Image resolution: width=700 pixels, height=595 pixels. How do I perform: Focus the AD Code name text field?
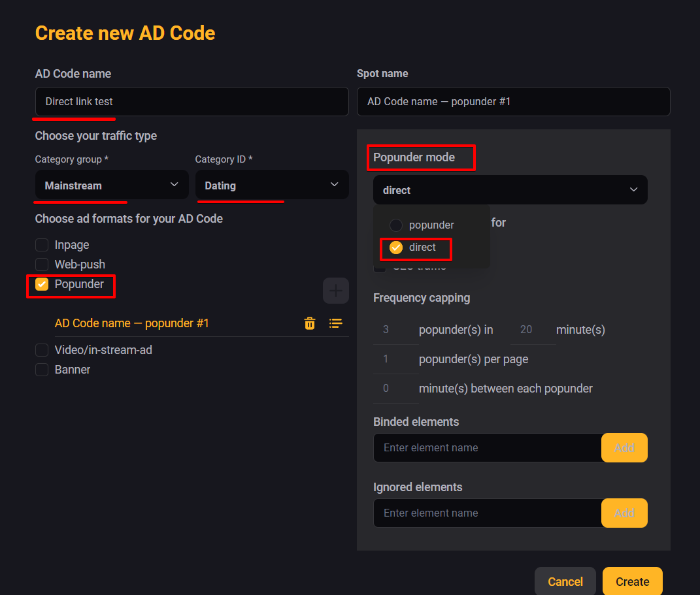[192, 102]
